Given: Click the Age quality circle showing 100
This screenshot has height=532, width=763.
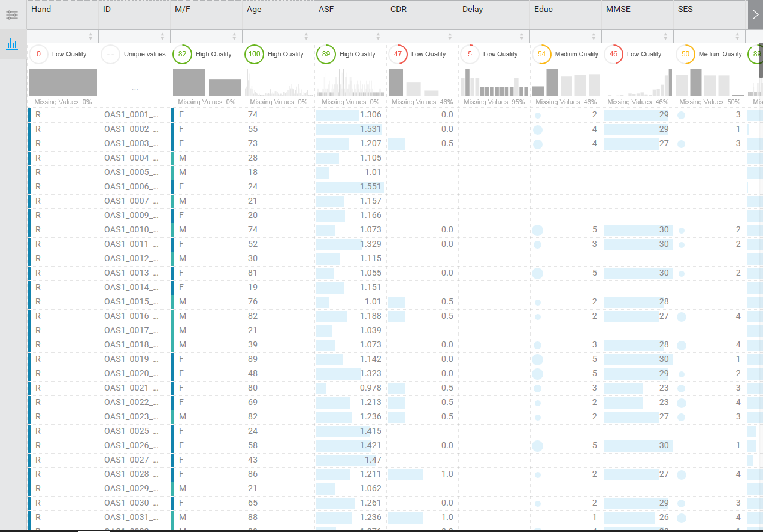Looking at the screenshot, I should click(x=254, y=54).
